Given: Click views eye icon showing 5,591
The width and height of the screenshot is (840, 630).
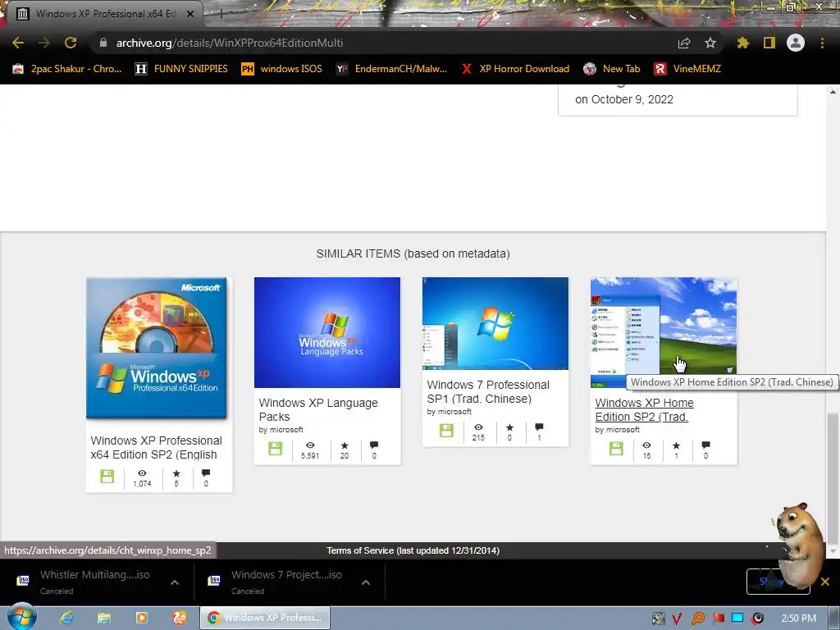Looking at the screenshot, I should pyautogui.click(x=310, y=445).
